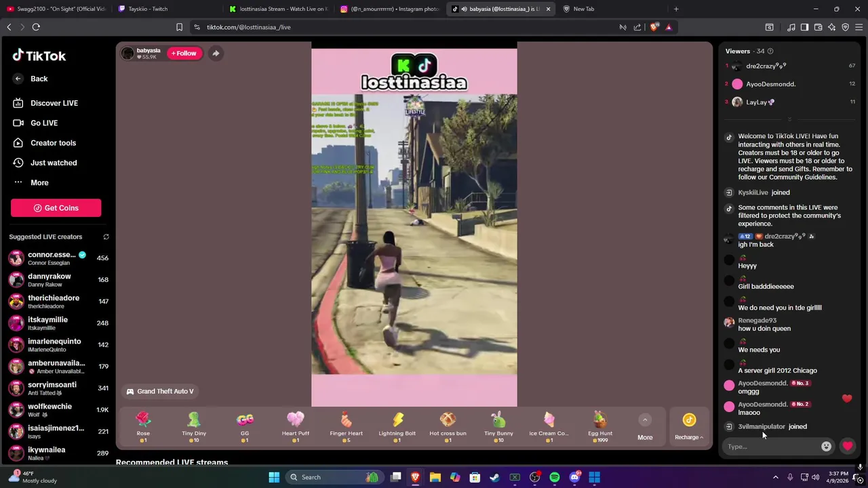This screenshot has width=868, height=488.
Task: Open dannyrakow live stream
Action: pos(58,280)
